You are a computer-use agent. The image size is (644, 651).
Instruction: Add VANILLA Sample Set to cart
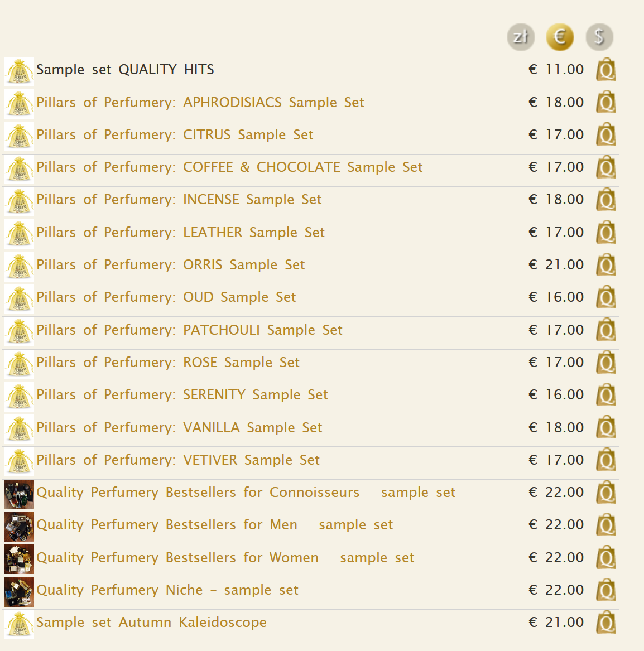point(605,428)
